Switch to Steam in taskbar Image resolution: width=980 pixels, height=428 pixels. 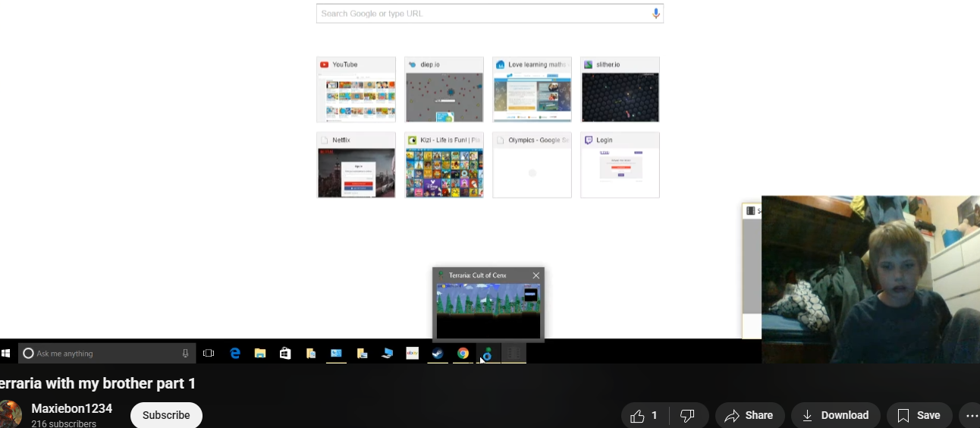coord(438,353)
